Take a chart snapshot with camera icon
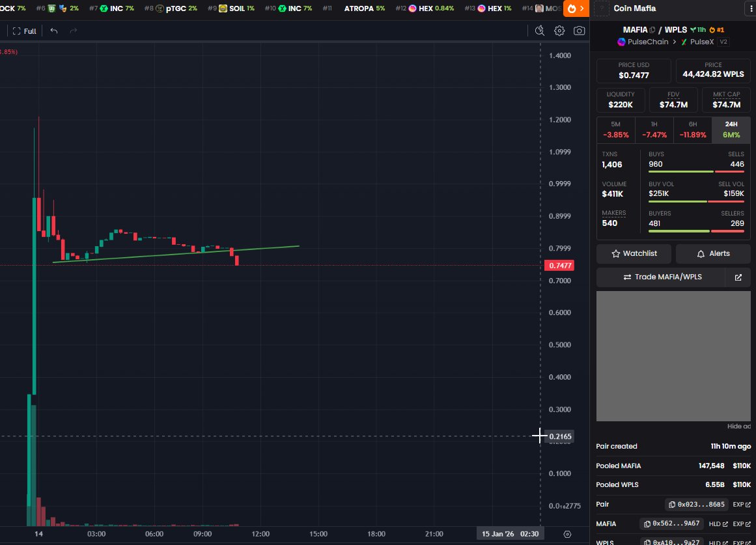This screenshot has width=756, height=545. (579, 31)
